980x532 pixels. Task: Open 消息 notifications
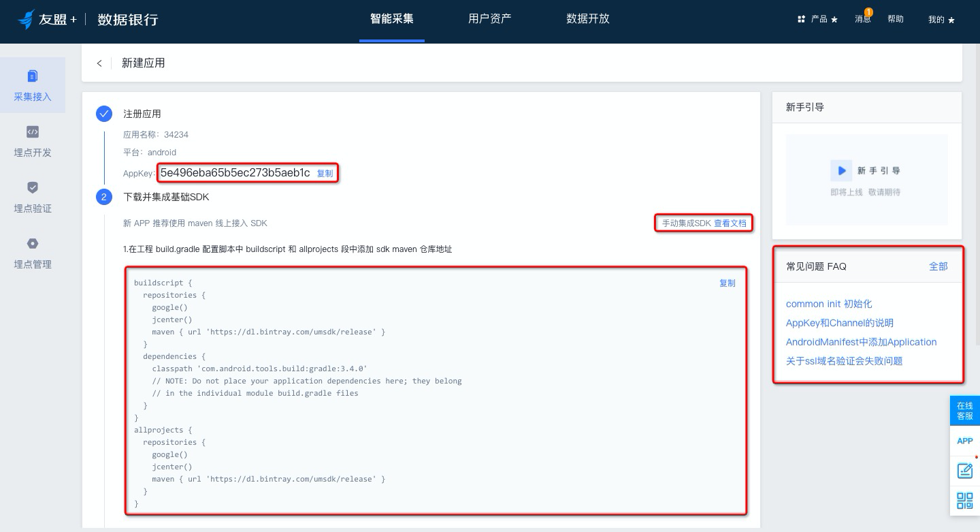point(863,18)
